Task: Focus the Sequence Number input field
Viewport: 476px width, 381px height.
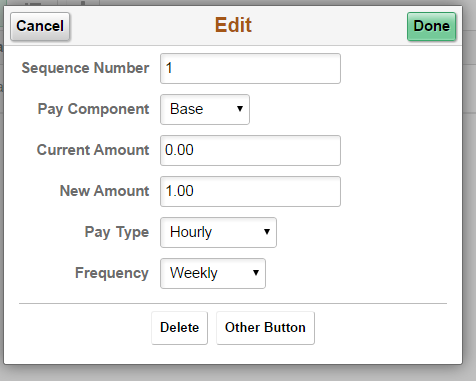Action: point(250,68)
